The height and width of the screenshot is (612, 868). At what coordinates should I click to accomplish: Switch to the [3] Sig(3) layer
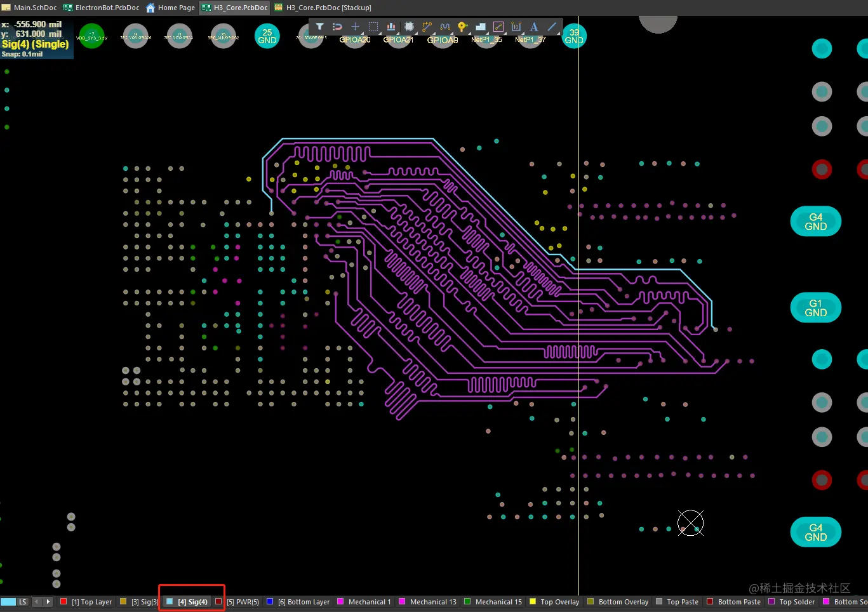138,602
